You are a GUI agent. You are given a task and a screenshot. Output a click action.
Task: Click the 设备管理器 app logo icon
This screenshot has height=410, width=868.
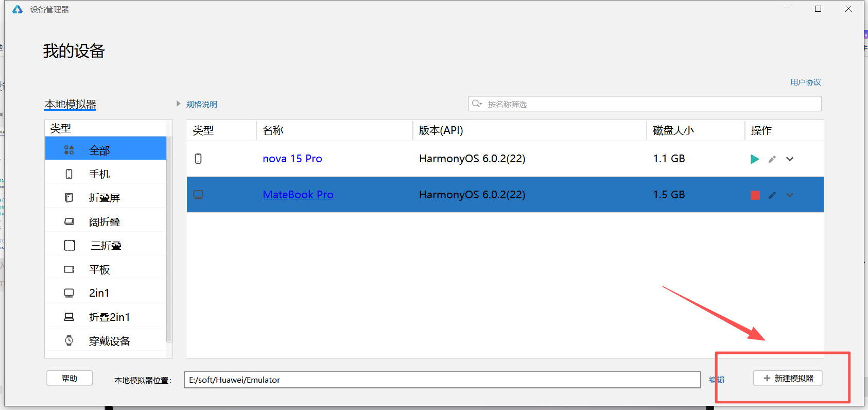coord(18,9)
